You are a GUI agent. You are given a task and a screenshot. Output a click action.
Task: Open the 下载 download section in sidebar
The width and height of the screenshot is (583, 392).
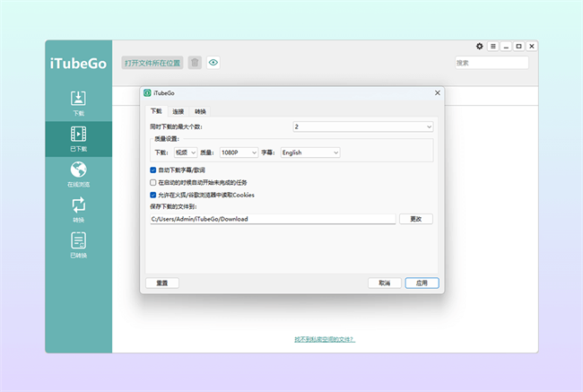coord(78,100)
